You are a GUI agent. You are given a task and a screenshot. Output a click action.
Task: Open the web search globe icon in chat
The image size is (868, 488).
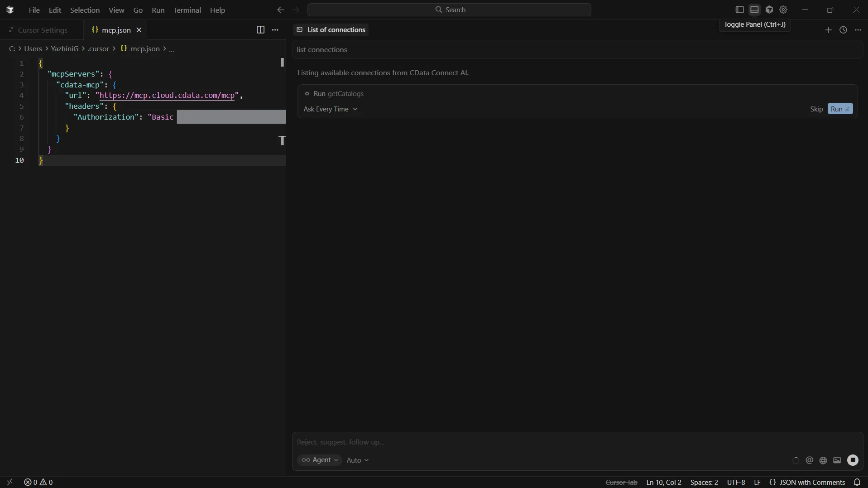(x=823, y=460)
